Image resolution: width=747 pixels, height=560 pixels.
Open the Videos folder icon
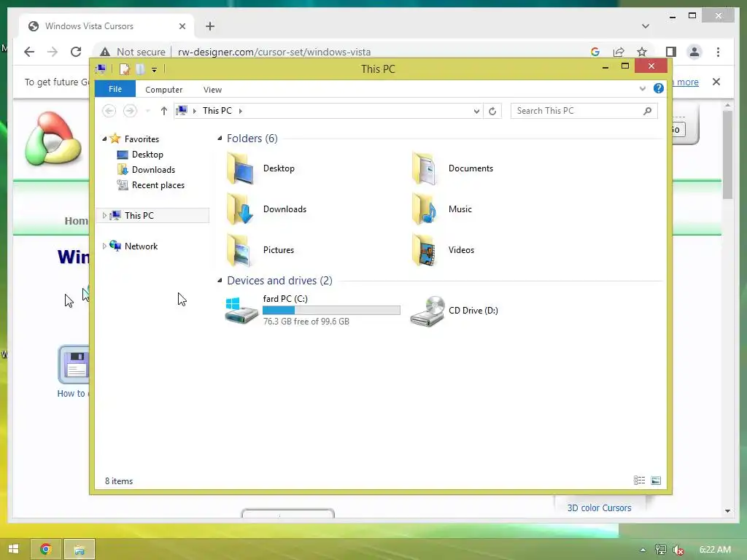coord(424,250)
